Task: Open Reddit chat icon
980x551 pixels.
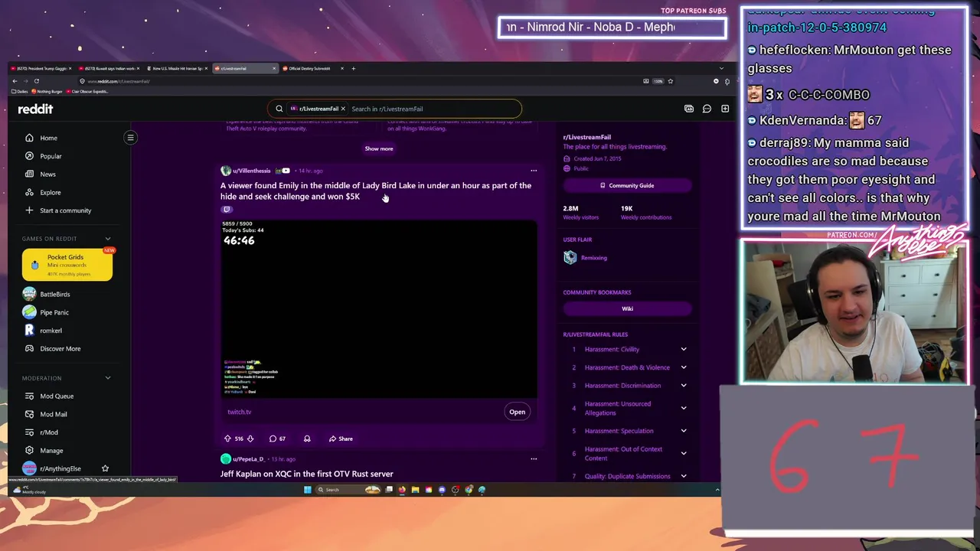Action: 707,109
